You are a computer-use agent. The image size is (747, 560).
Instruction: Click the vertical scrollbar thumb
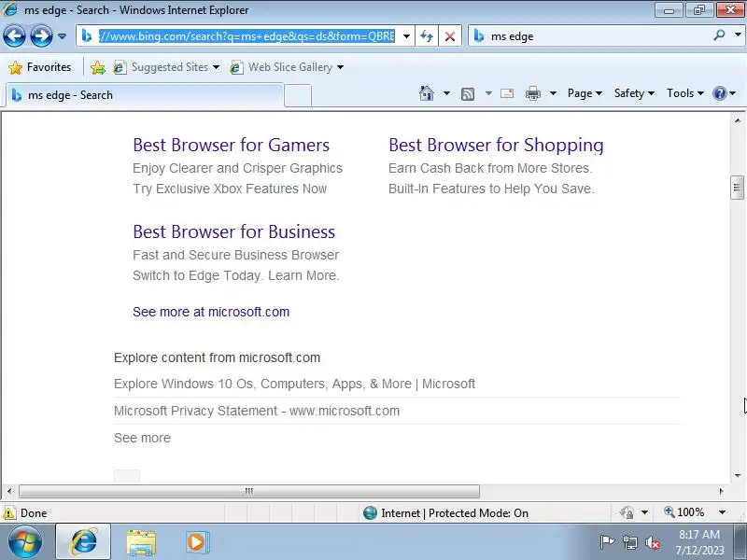pyautogui.click(x=737, y=188)
